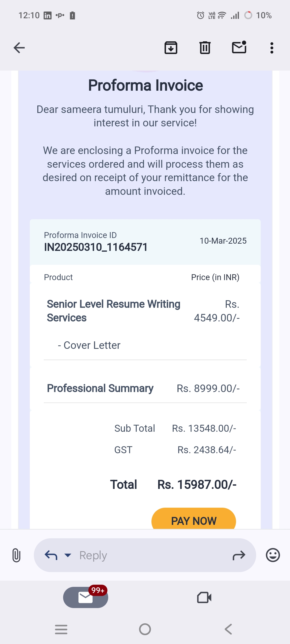This screenshot has height=644, width=290.
Task: Switch to the Mail tab
Action: 85,598
